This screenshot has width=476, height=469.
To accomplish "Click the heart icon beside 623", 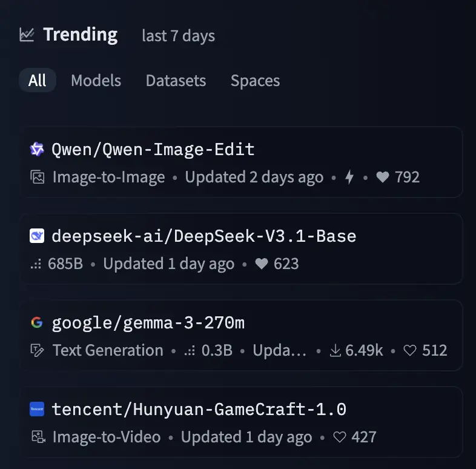I will click(262, 264).
